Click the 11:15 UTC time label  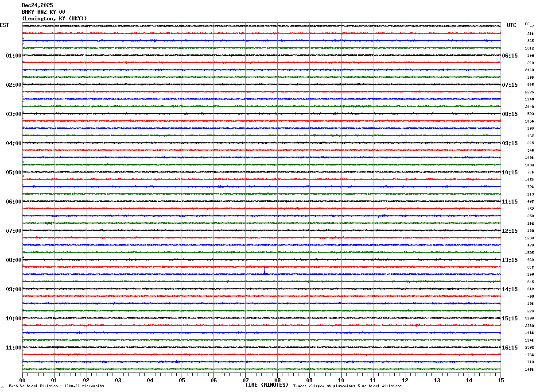[510, 202]
